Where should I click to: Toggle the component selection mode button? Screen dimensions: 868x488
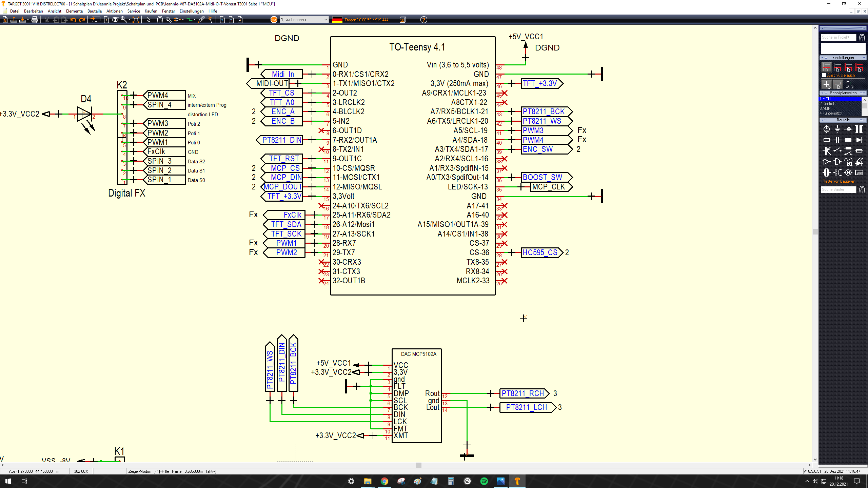point(837,84)
